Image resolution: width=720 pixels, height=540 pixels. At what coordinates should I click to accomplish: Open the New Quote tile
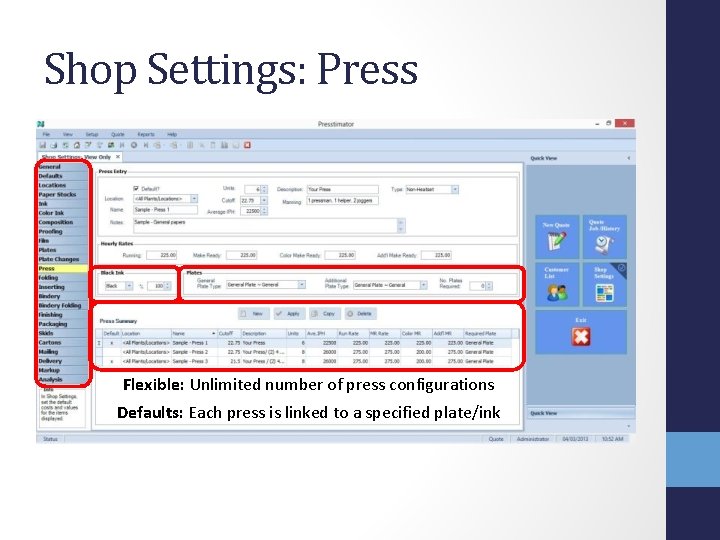coord(557,237)
